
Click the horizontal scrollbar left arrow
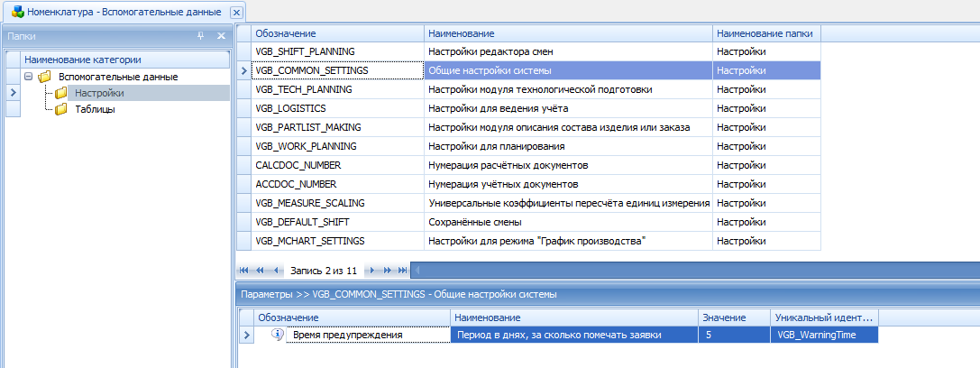415,271
